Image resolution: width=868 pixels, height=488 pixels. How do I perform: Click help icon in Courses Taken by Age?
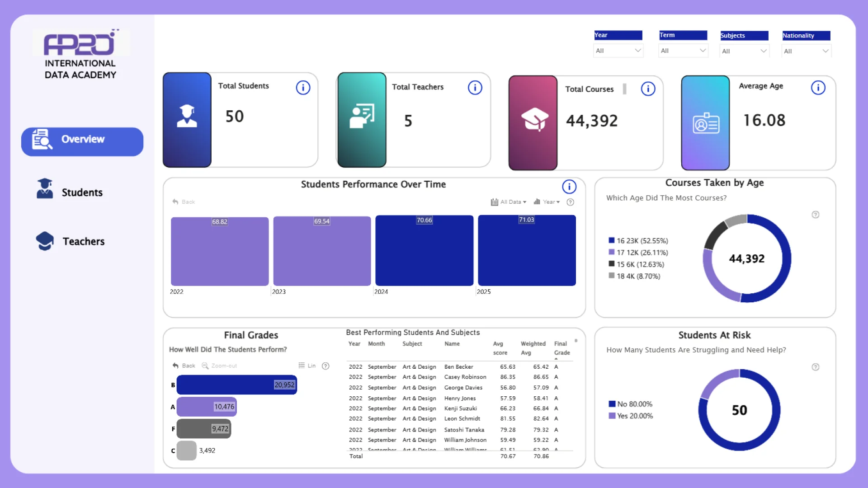(x=815, y=215)
